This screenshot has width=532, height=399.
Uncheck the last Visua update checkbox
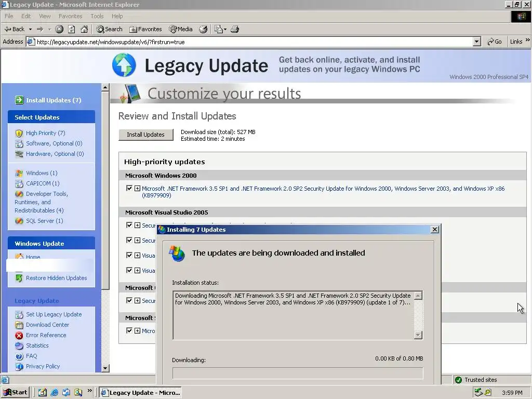coord(129,270)
